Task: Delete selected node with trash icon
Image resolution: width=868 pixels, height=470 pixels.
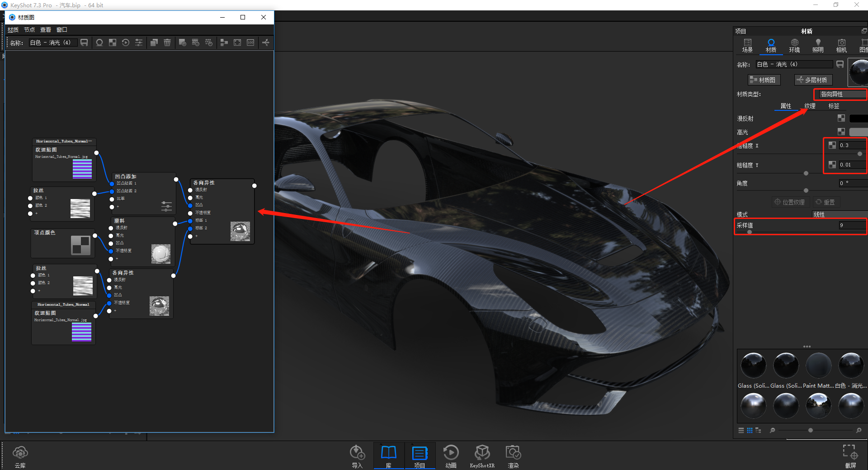Action: click(167, 43)
